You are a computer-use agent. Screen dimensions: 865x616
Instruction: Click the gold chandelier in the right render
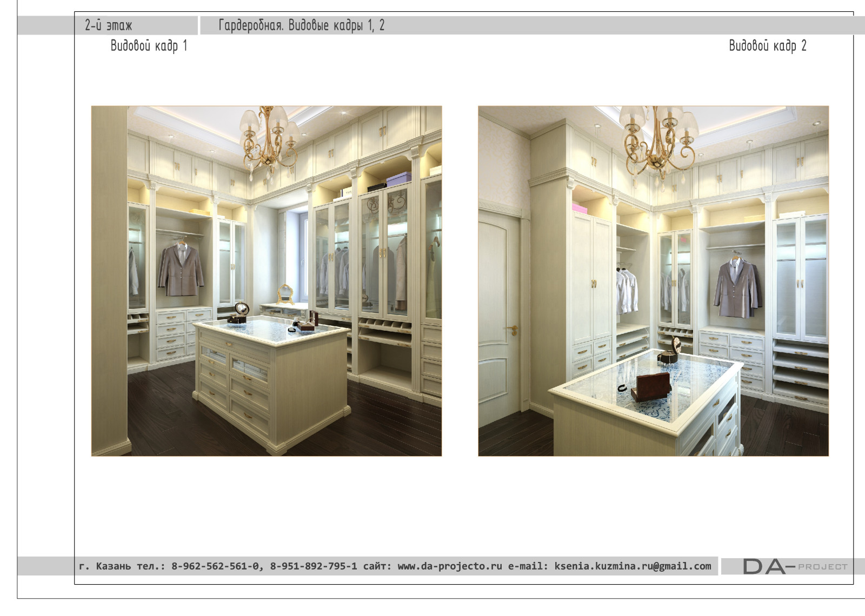pyautogui.click(x=658, y=142)
